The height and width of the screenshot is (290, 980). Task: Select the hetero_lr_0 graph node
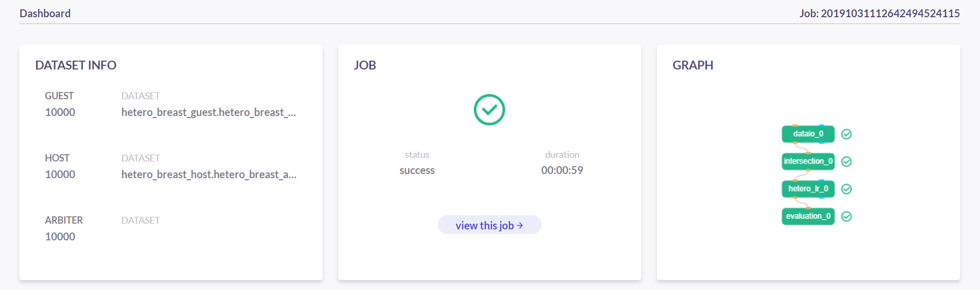808,189
